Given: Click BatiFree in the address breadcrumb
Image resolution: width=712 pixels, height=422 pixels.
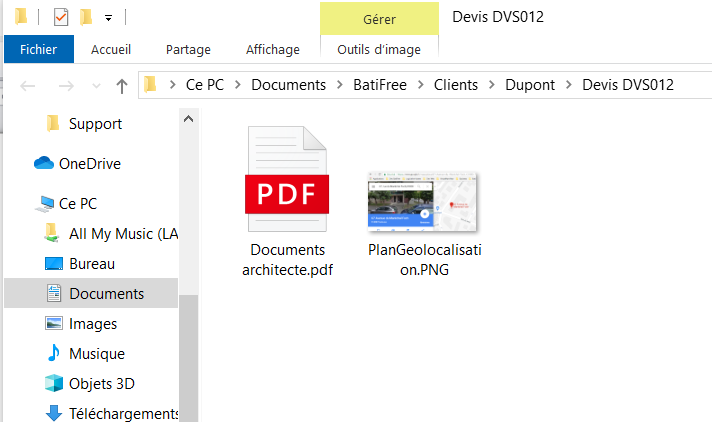Looking at the screenshot, I should (380, 85).
